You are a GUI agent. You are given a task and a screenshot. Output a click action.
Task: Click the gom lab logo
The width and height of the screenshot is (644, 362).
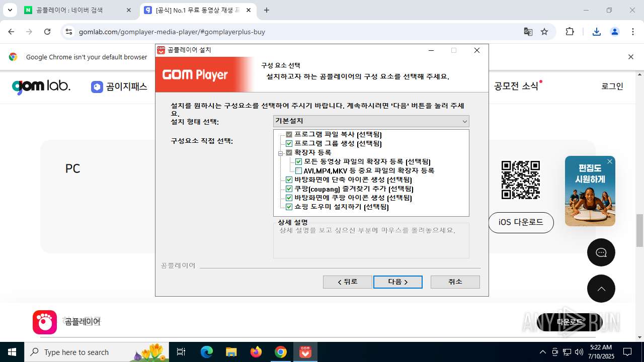point(41,86)
